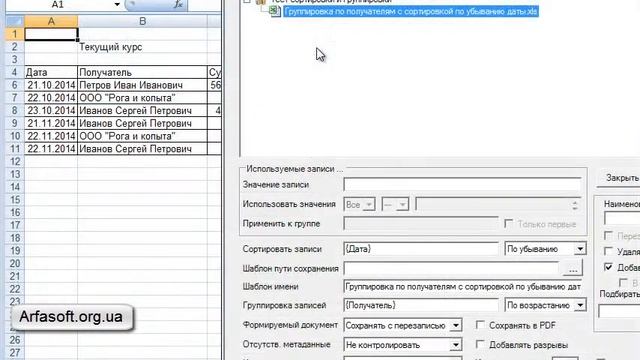The width and height of the screenshot is (640, 360).
Task: Select the active cell A1
Action: 51,34
